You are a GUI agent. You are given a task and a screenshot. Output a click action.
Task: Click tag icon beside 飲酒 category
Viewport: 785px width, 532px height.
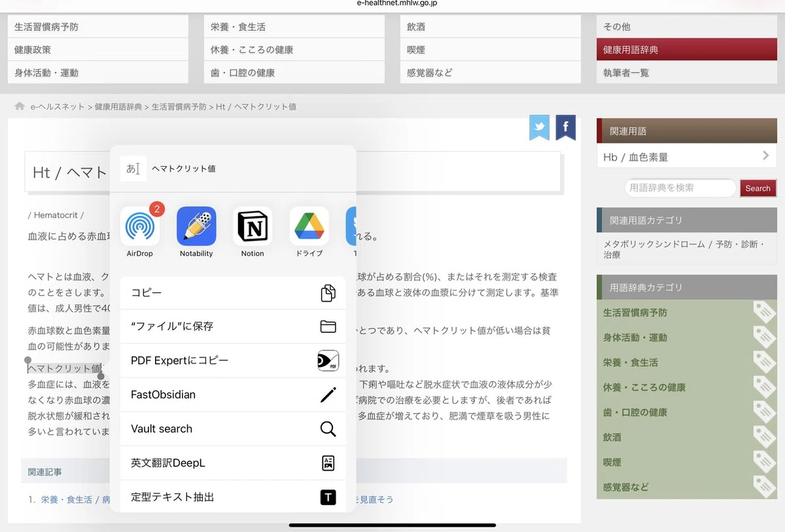[x=764, y=437]
